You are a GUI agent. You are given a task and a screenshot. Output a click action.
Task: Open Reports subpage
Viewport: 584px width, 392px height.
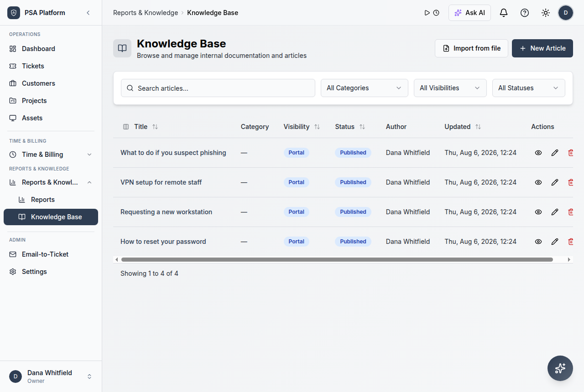pos(51,200)
